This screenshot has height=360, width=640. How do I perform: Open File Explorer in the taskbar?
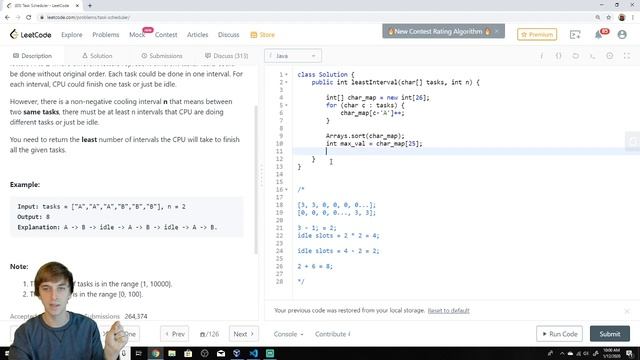[172, 353]
